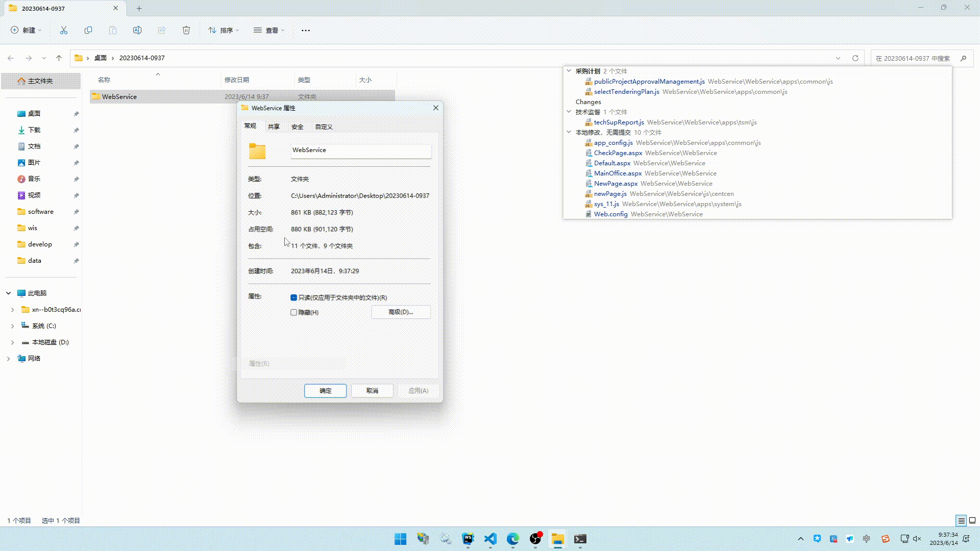Click the Delete trash icon in toolbar
Screen dimensions: 980x551
pos(186,30)
